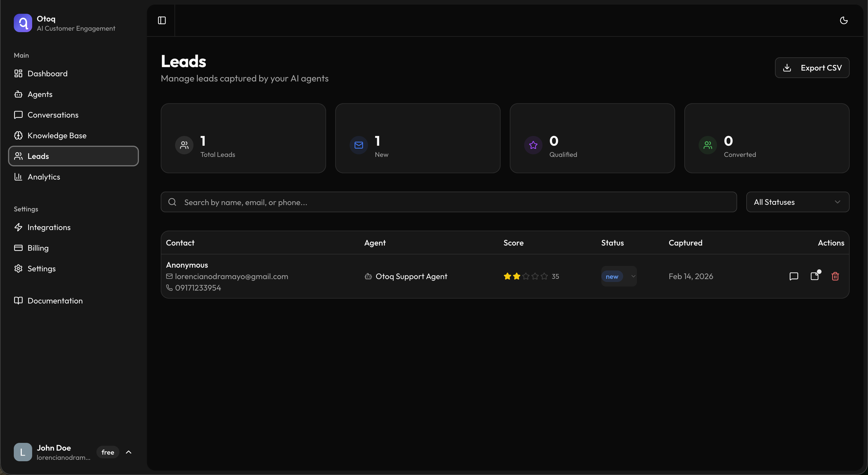Click the Total Leads people icon

[x=184, y=145]
